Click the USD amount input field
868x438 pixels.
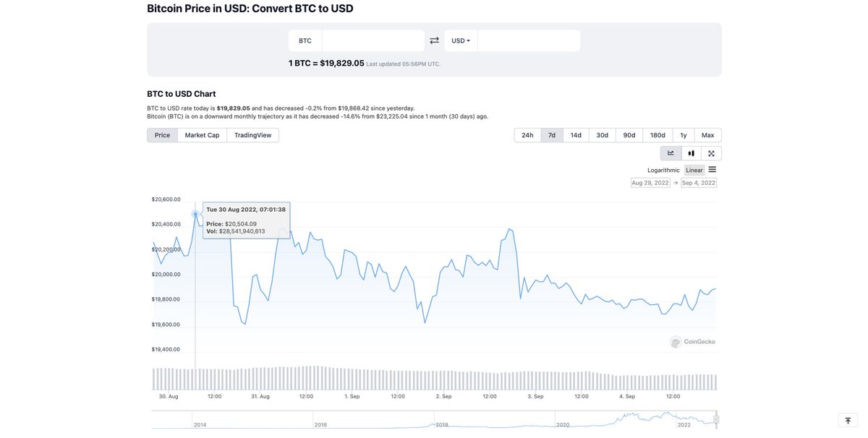point(529,40)
